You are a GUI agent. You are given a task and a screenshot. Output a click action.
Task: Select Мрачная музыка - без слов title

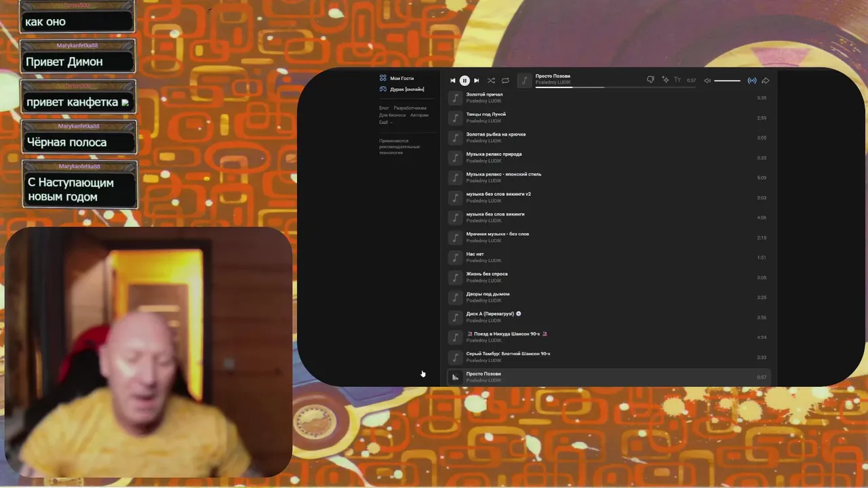click(x=498, y=234)
